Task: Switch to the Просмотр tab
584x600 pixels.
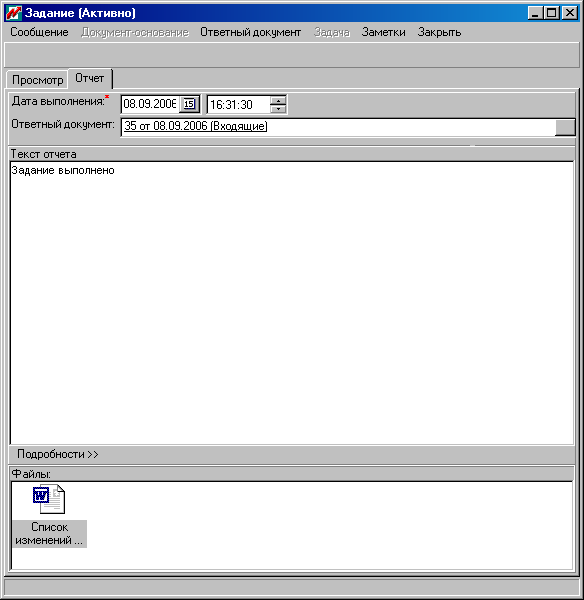Action: click(38, 80)
